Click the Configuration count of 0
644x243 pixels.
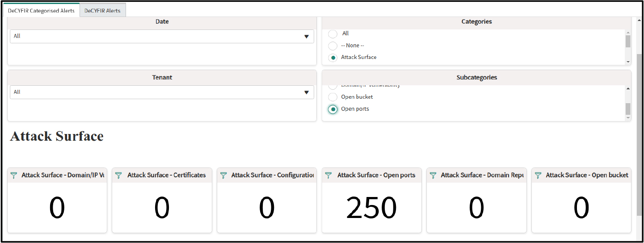267,209
